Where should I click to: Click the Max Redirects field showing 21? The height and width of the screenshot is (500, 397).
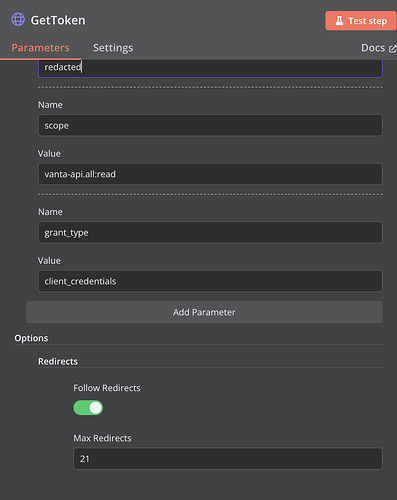click(228, 459)
